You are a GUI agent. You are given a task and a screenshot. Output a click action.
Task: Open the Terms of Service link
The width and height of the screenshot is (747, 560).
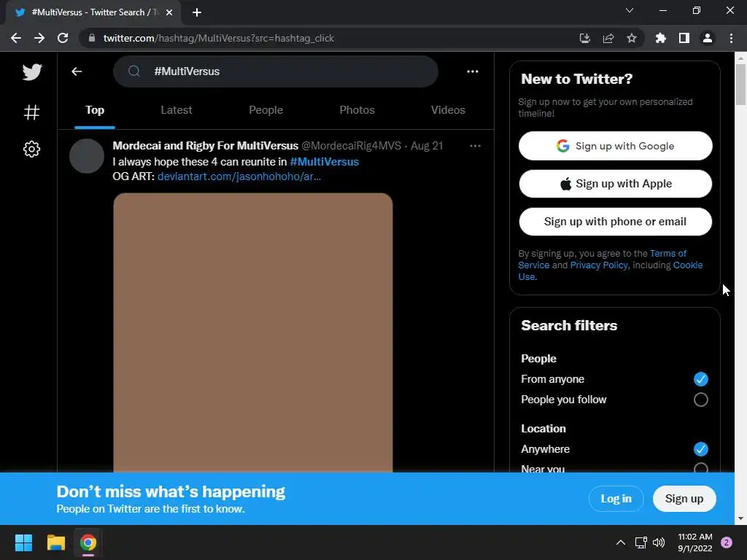point(668,253)
